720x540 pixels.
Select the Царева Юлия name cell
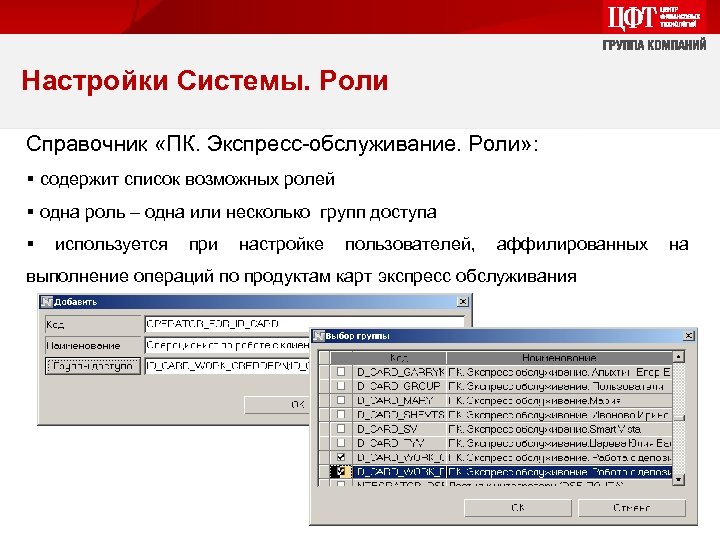tap(559, 443)
